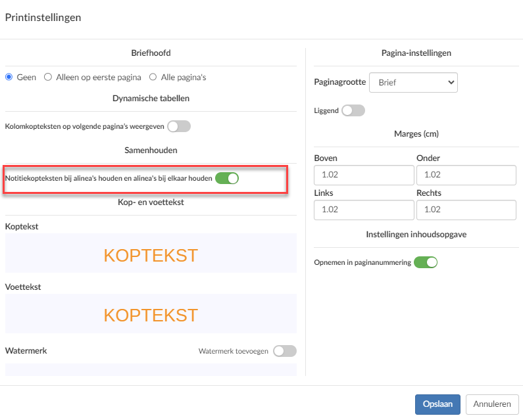
Task: Click the Links margin input
Action: coord(364,210)
